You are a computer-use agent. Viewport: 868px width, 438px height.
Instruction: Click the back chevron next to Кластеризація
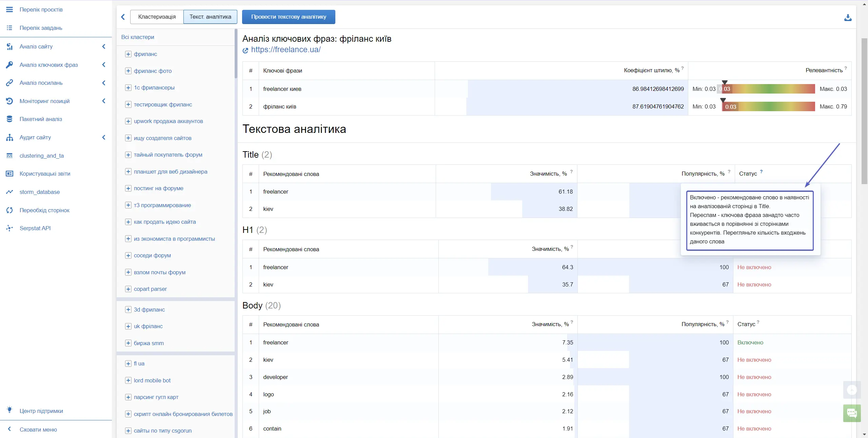[x=123, y=17]
